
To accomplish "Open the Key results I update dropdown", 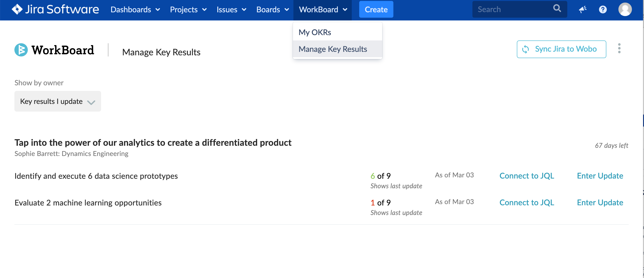I will point(58,101).
